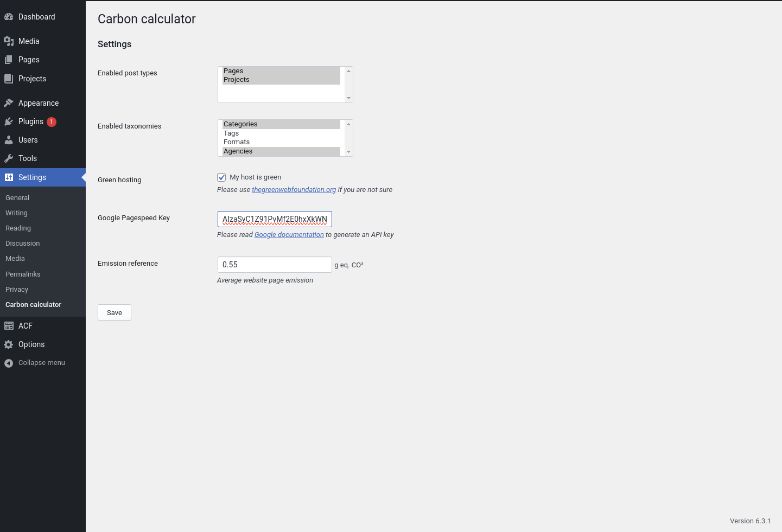The image size is (782, 532).
Task: Click the Google Pagespeed Key field
Action: tap(275, 219)
